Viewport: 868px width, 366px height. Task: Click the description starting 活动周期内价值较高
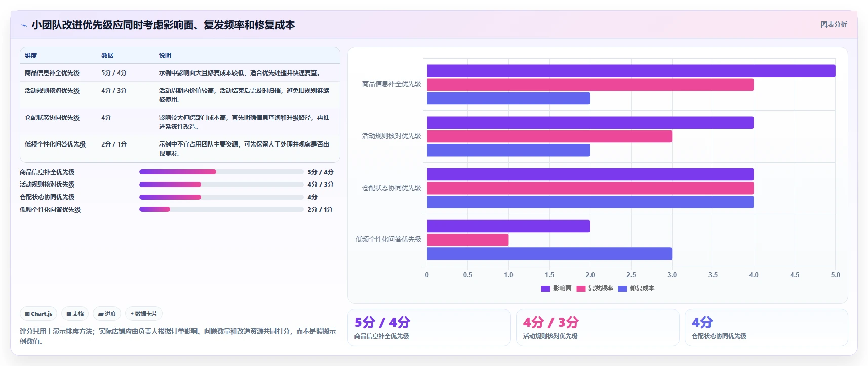pos(244,95)
